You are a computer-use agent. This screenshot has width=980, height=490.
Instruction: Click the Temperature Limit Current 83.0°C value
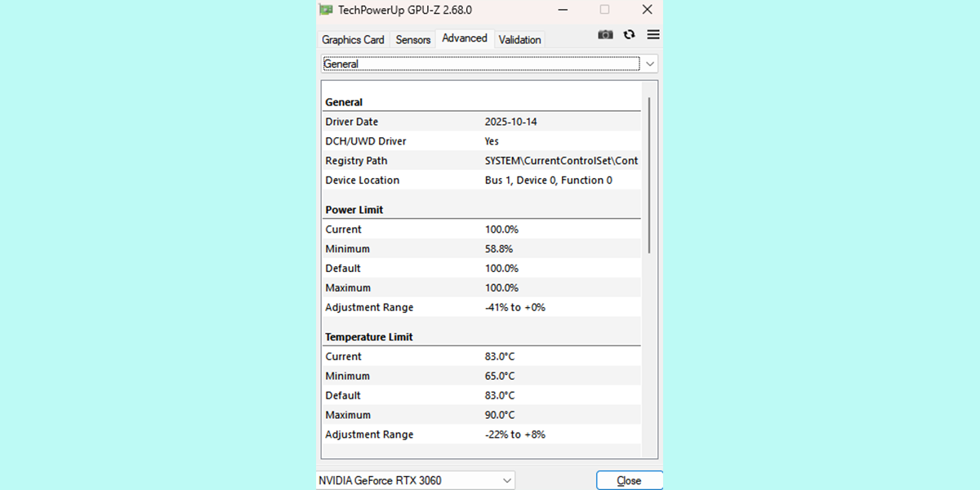[x=500, y=357]
